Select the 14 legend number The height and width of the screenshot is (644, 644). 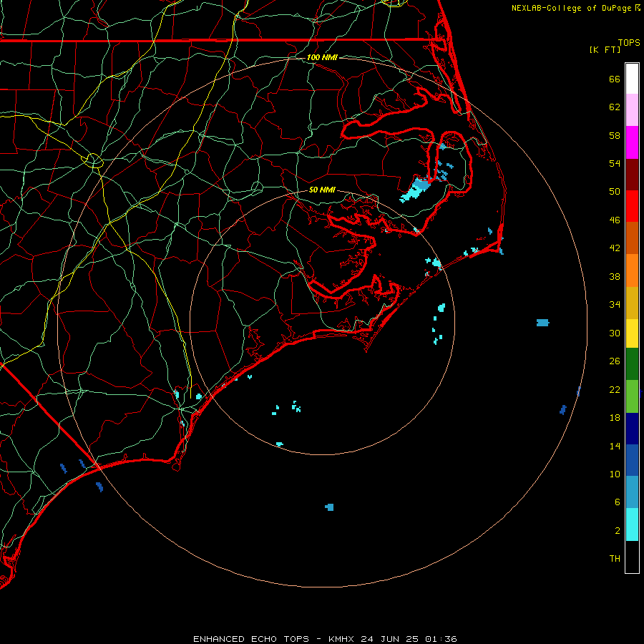click(615, 446)
